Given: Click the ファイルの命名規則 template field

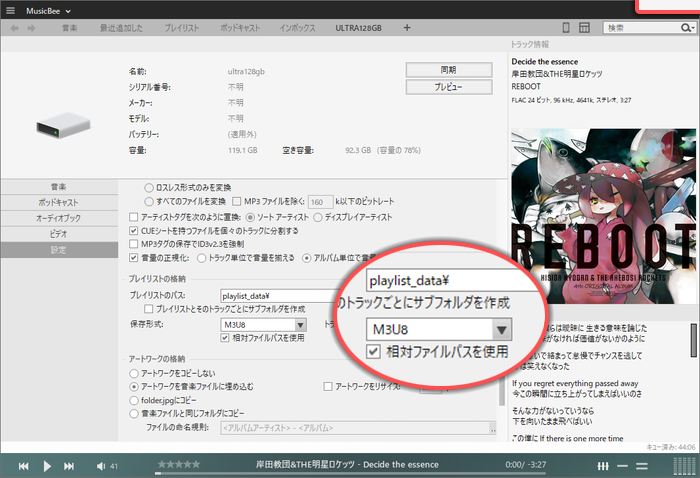Looking at the screenshot, I should [355, 428].
